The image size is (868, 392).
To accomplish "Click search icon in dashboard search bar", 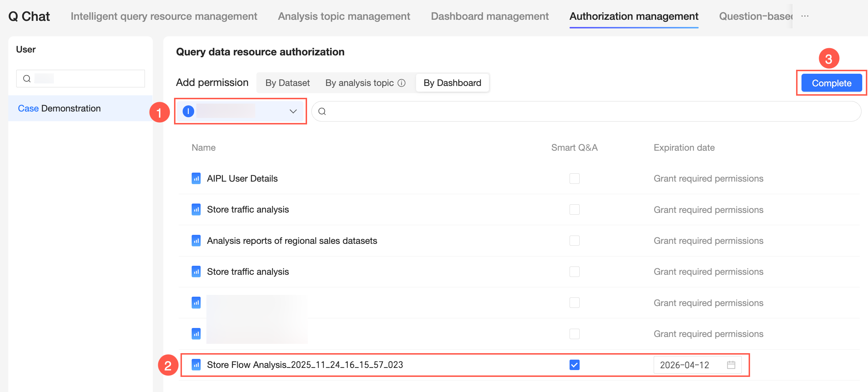I will coord(322,111).
